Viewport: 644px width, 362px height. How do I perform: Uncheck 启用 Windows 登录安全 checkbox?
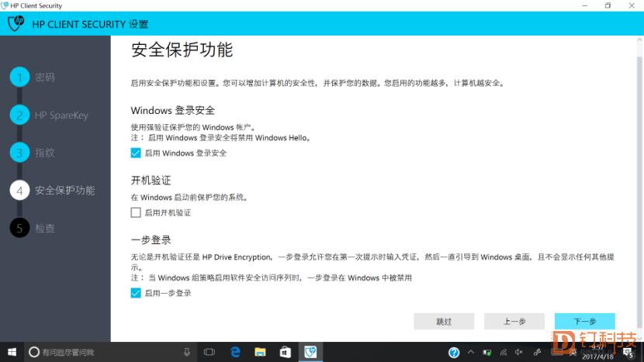[x=136, y=153]
